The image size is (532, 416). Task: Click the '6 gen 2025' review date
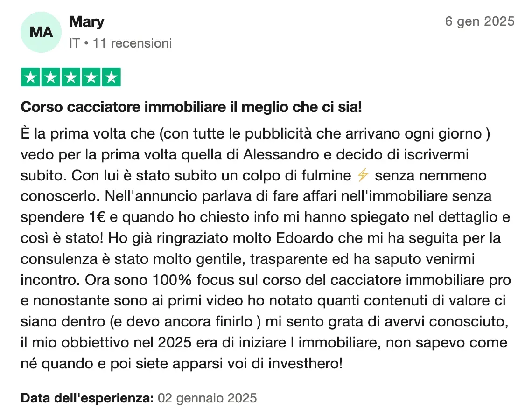[479, 21]
